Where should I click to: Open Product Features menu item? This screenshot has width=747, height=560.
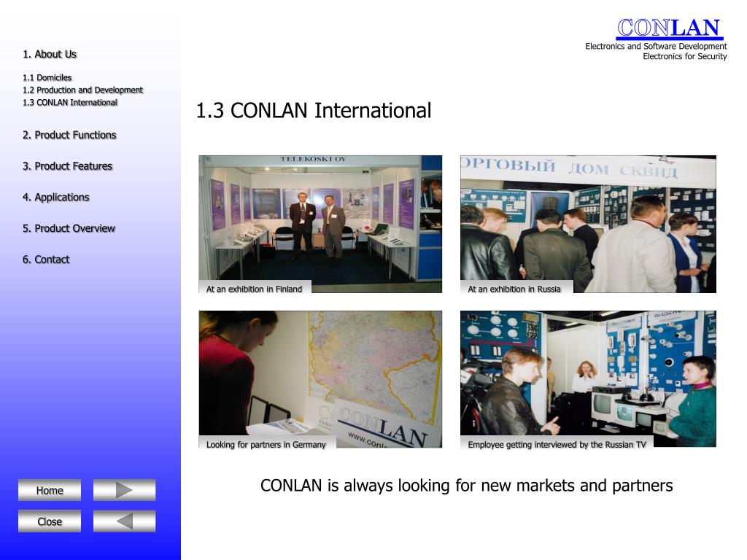pyautogui.click(x=68, y=166)
